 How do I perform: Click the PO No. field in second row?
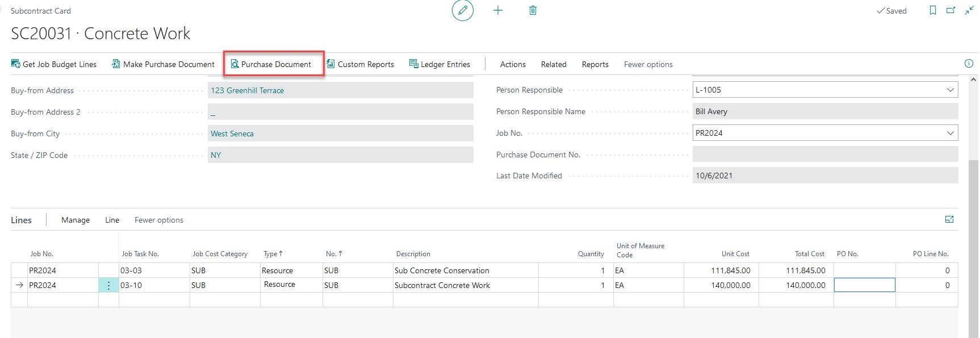[x=864, y=285]
